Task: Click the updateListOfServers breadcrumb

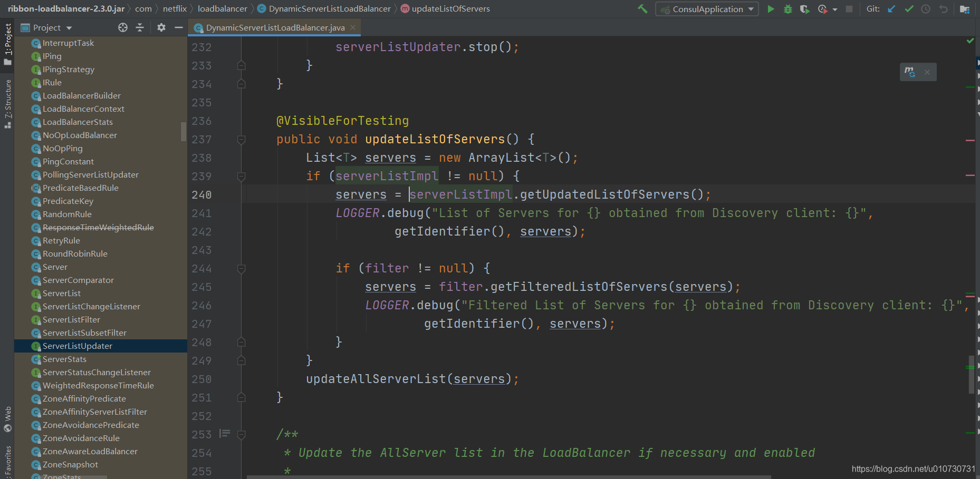Action: 446,9
